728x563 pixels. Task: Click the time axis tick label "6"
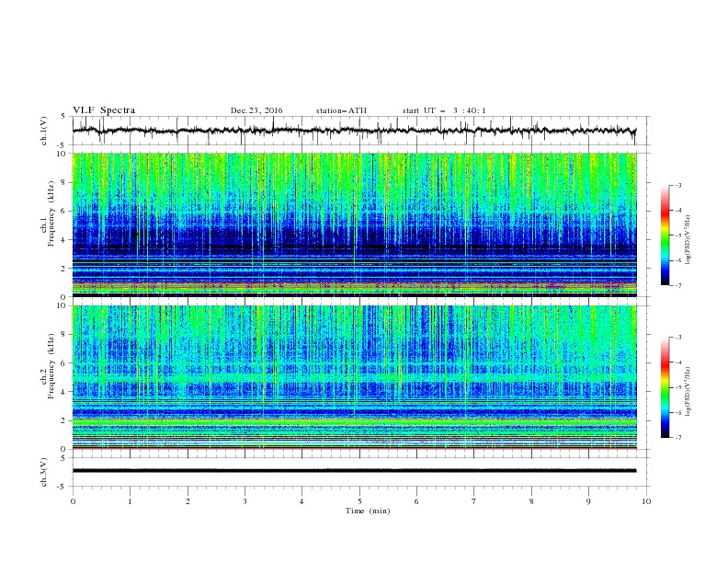[x=416, y=501]
